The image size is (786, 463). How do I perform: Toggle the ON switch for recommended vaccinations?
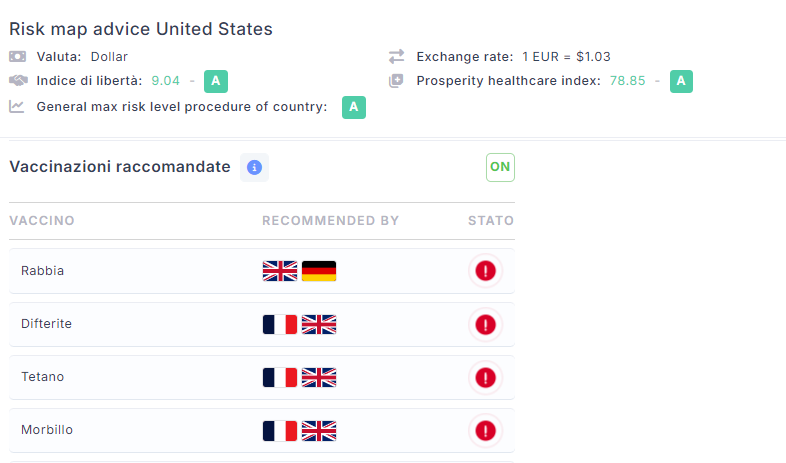point(500,167)
